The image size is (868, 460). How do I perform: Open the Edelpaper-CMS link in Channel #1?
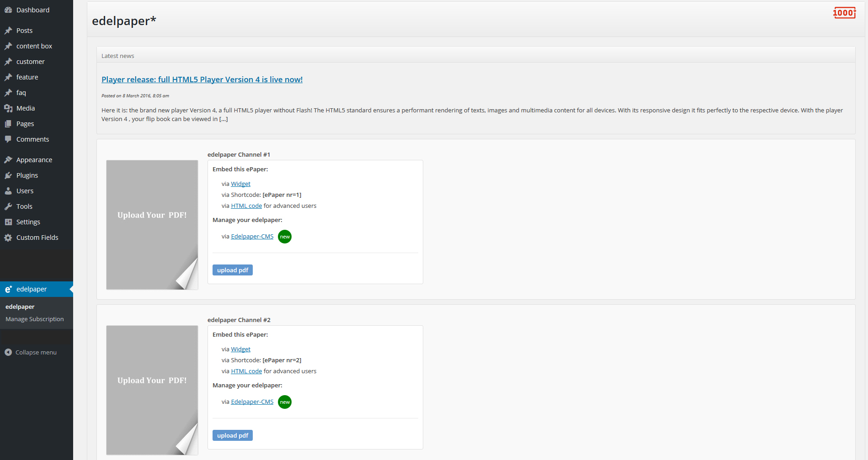(x=252, y=236)
